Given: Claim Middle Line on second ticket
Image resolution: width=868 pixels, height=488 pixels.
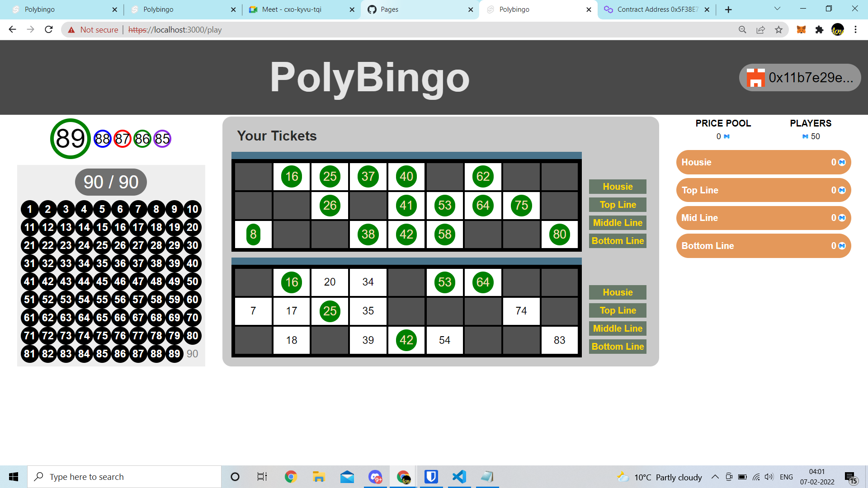Looking at the screenshot, I should point(618,328).
